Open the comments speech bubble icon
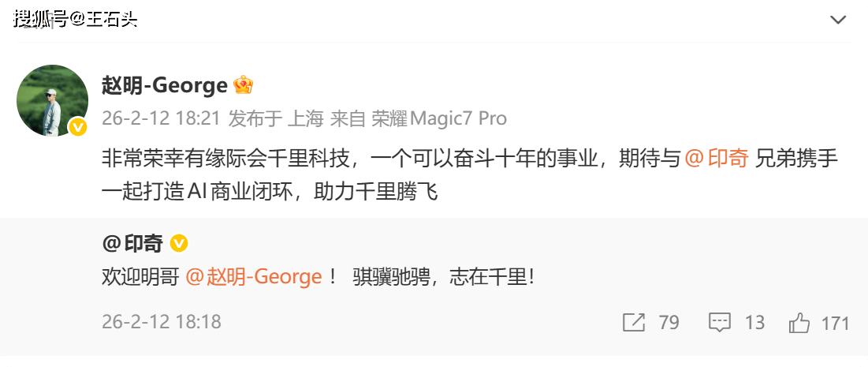This screenshot has width=868, height=367. [720, 323]
